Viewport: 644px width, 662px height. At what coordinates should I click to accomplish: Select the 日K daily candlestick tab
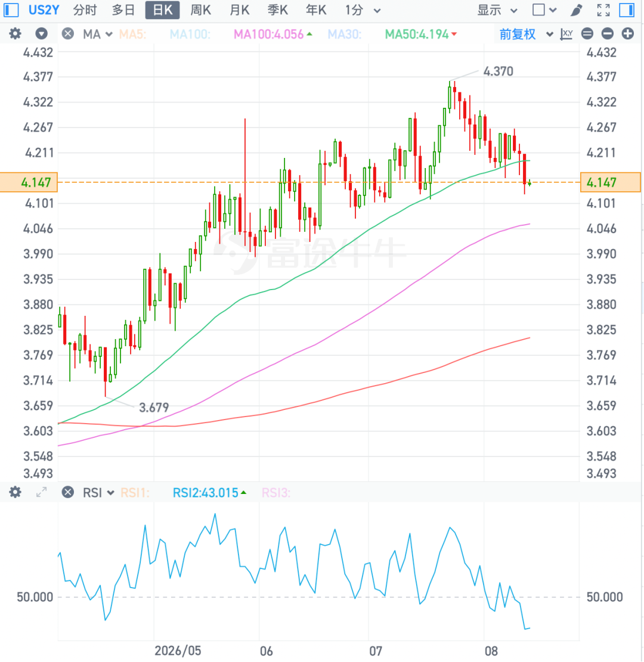click(x=163, y=10)
